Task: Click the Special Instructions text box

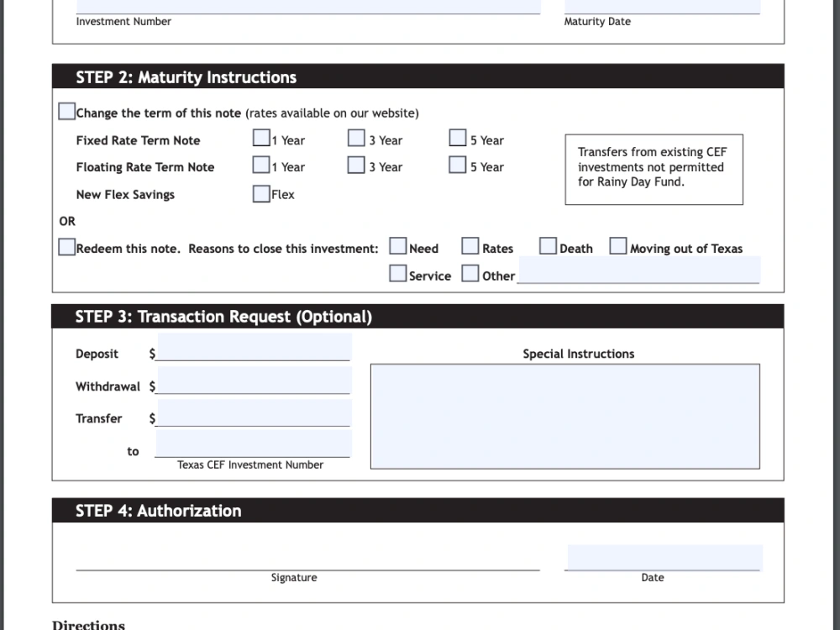Action: 565,415
